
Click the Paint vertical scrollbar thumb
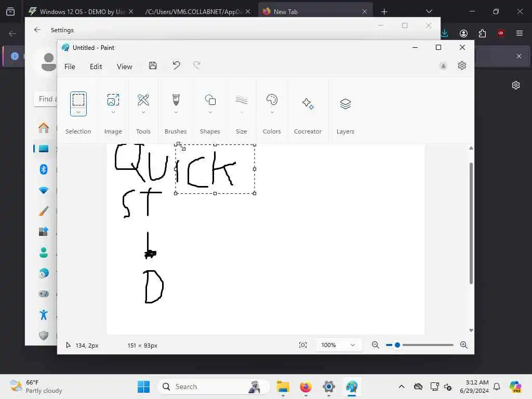(471, 223)
